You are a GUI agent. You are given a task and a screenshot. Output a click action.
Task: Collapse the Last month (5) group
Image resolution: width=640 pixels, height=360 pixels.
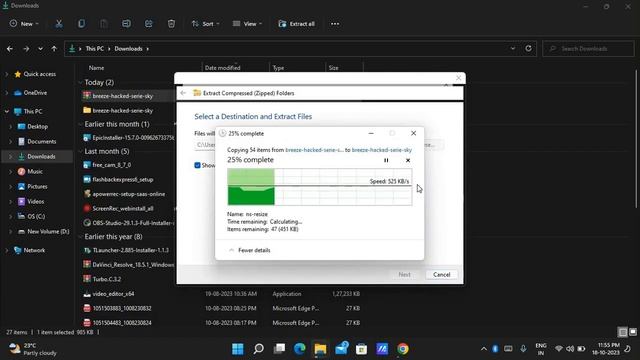[80, 151]
